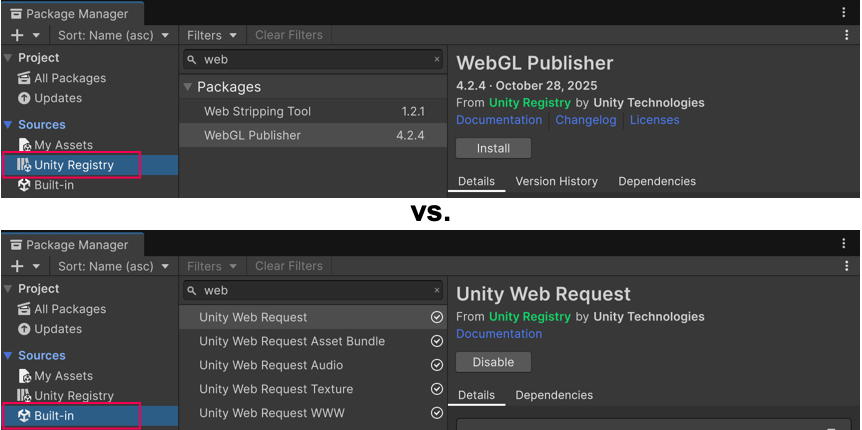Open the kebab menu on top Package Manager tab bar

(x=844, y=13)
